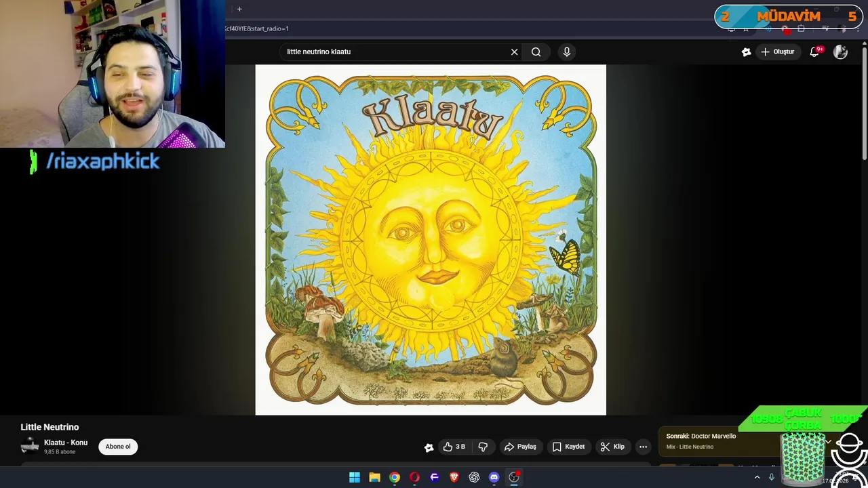Subscribe with the Abone ol button
Image resolution: width=868 pixels, height=488 pixels.
tap(118, 447)
